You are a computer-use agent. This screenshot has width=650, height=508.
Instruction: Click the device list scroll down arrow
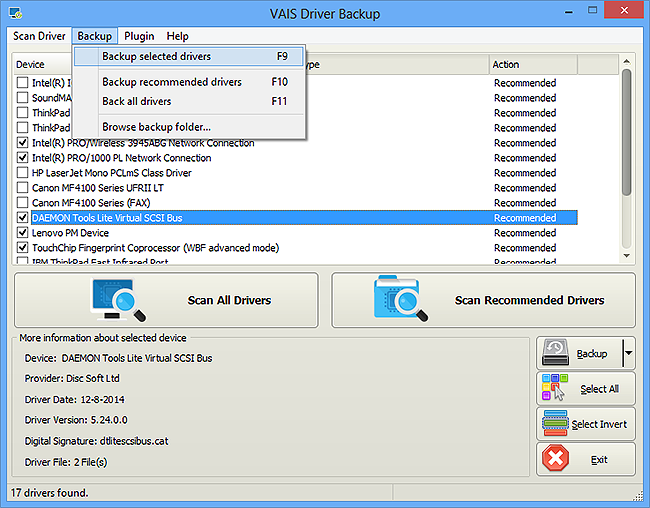(x=626, y=256)
